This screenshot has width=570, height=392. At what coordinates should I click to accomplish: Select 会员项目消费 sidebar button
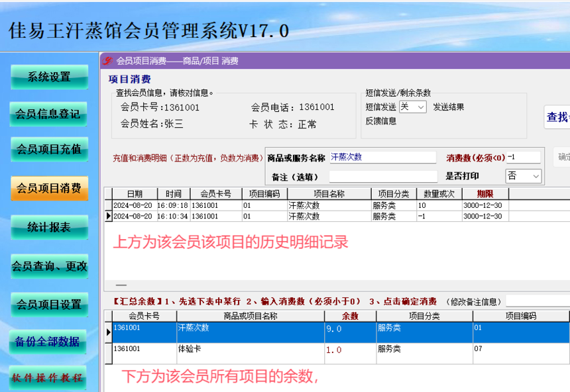point(50,188)
